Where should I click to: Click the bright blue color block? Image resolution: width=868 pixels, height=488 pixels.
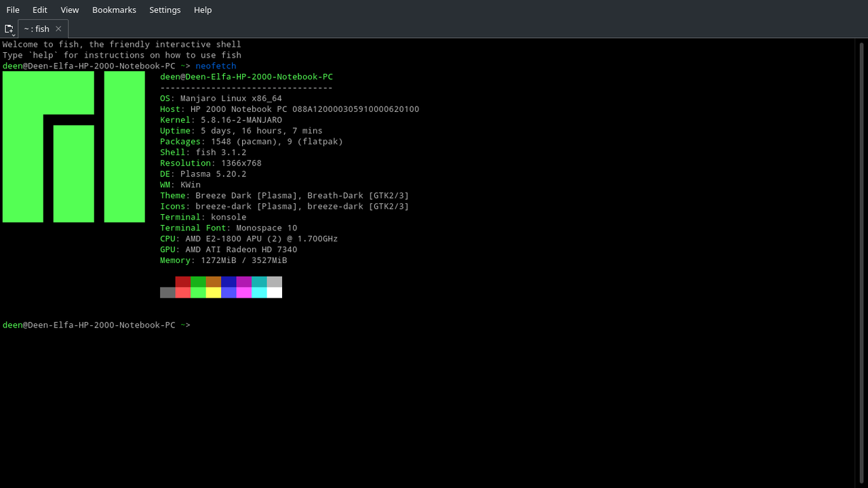229,292
